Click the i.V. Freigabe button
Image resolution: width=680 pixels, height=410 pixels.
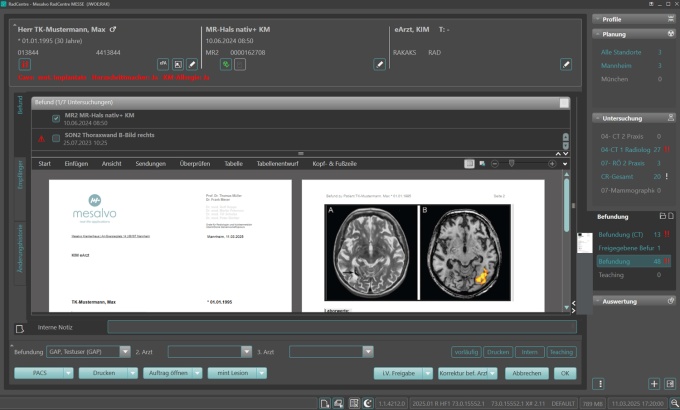click(x=399, y=373)
